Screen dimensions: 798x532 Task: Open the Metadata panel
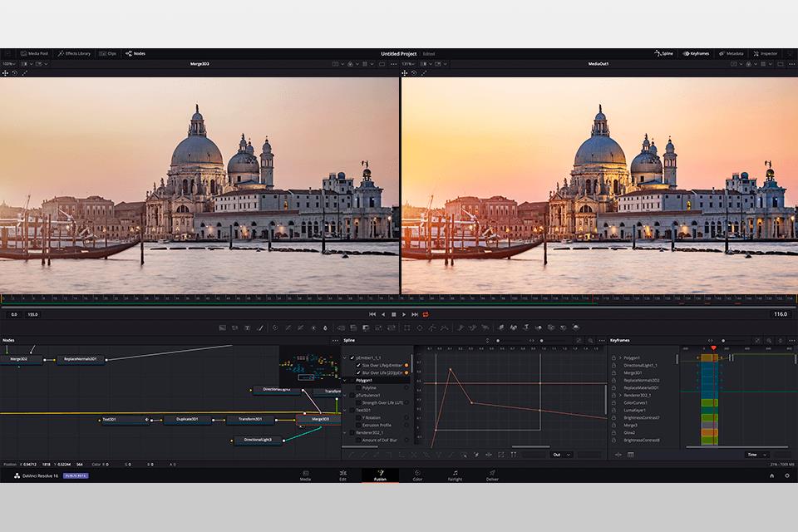731,53
